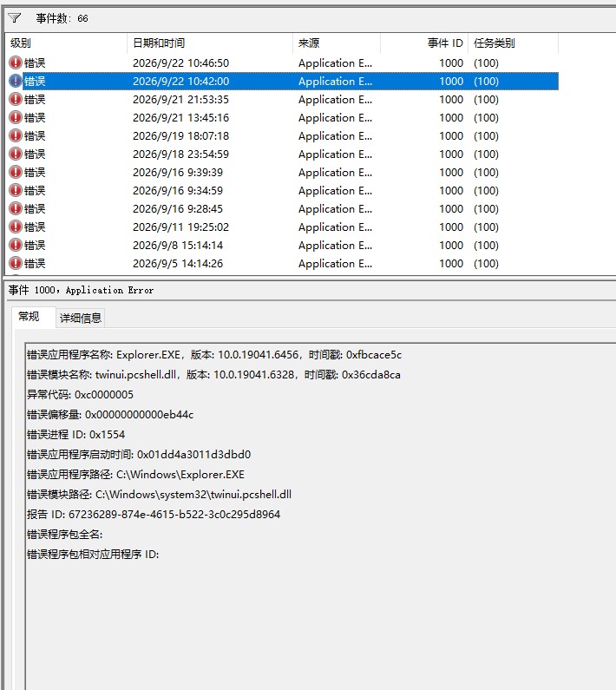Click error icon of 2026/9/21 13:45:16 event
This screenshot has width=616, height=690.
(x=16, y=117)
